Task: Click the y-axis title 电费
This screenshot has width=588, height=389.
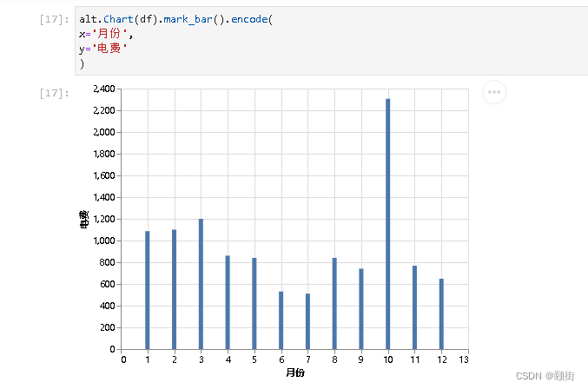Action: click(83, 219)
